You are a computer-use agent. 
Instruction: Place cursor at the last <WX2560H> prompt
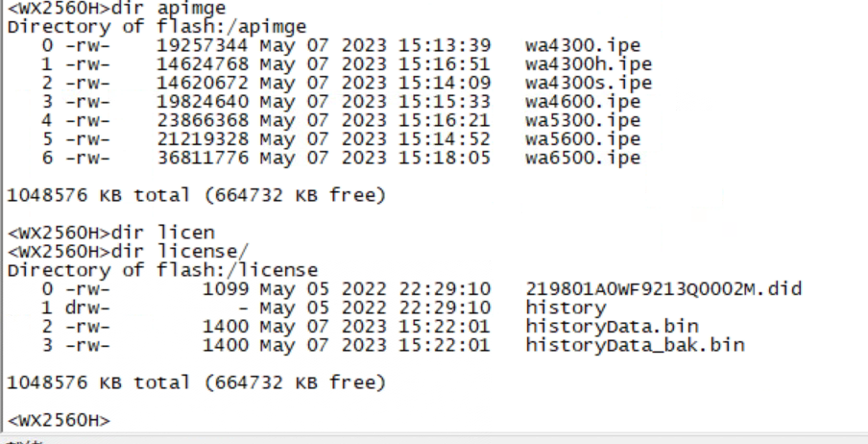point(113,420)
